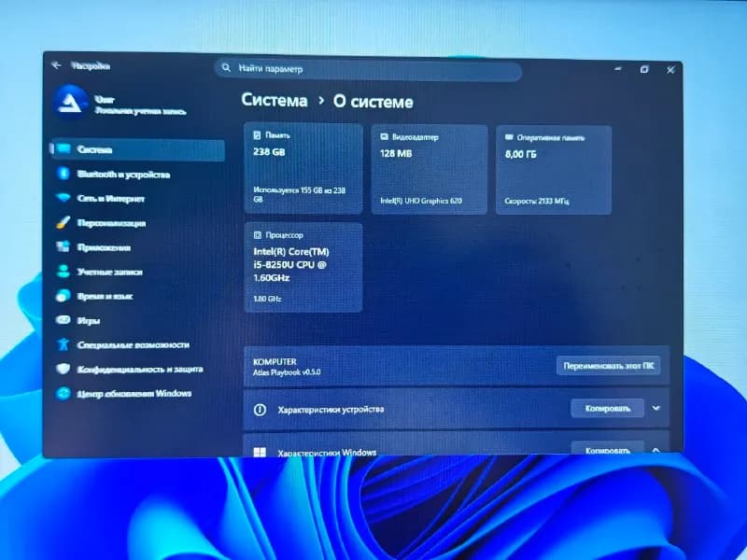Open Центр обновления Windows update icon
Viewport: 747px width, 560px height.
[63, 393]
